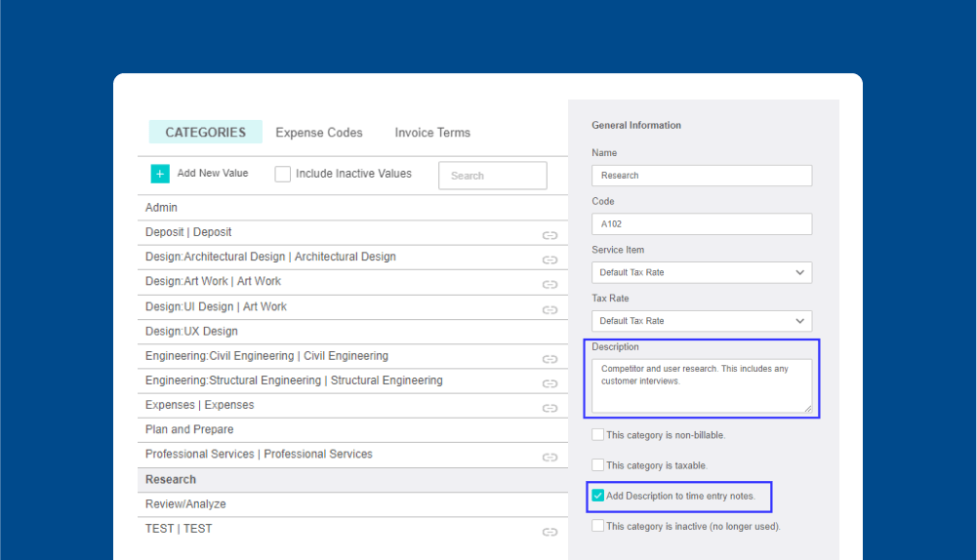Screen dimensions: 977x560
Task: Open the Service Item dropdown
Action: point(702,272)
